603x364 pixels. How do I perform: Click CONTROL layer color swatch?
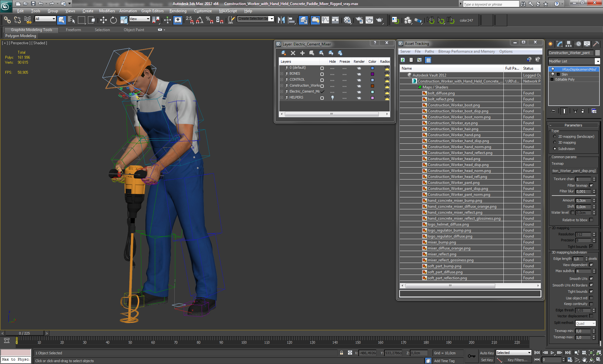372,80
